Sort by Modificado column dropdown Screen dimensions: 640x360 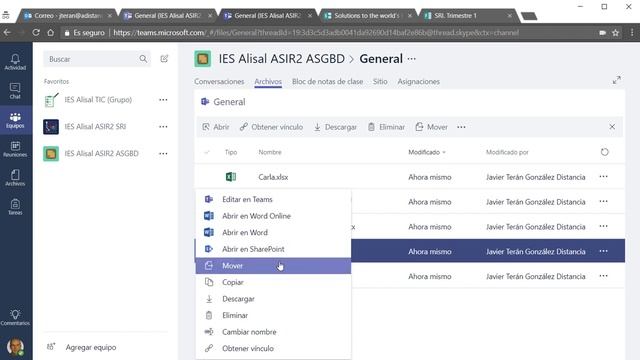tap(427, 152)
